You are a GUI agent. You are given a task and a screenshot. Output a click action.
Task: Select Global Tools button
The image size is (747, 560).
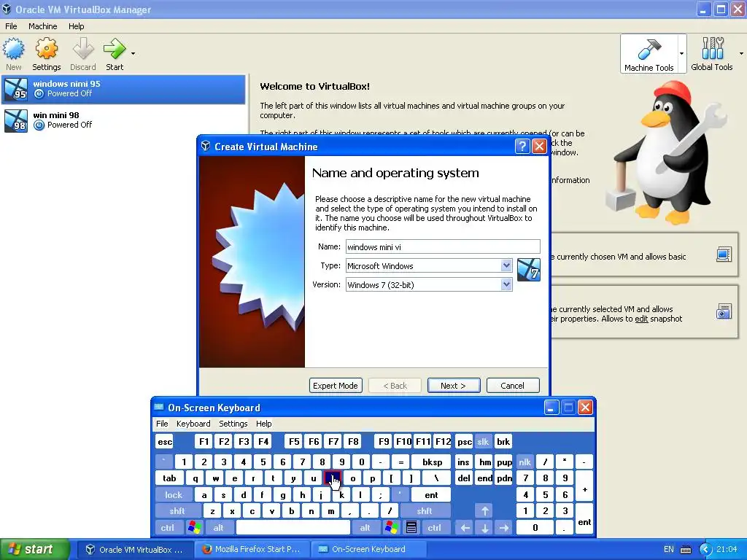coord(712,54)
